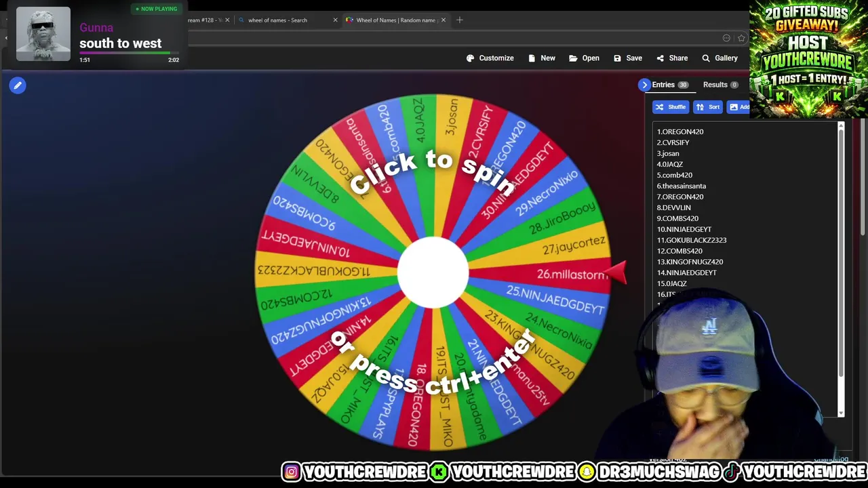868x488 pixels.
Task: Click entry '11.GOKUBLACKZ2323' in the list
Action: [692, 240]
